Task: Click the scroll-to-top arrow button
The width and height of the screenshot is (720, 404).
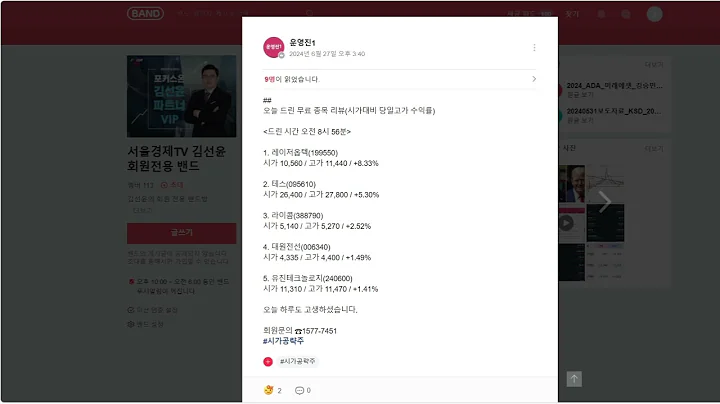Action: tap(574, 379)
